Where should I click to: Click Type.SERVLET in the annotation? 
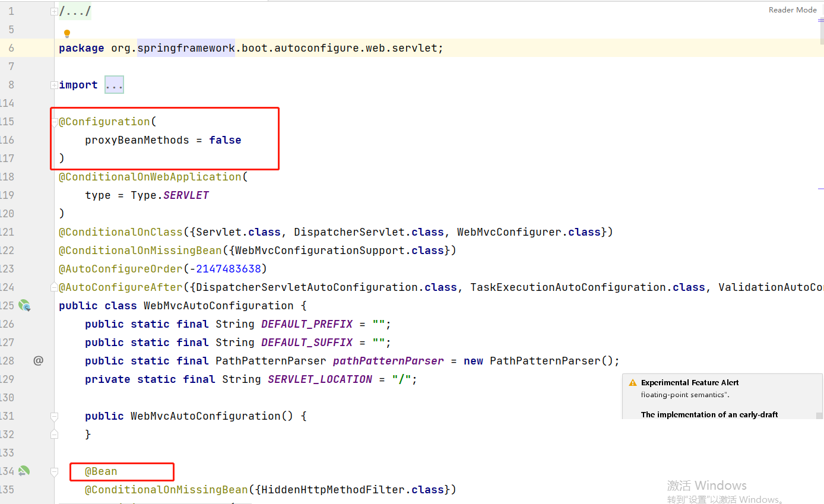coord(170,195)
